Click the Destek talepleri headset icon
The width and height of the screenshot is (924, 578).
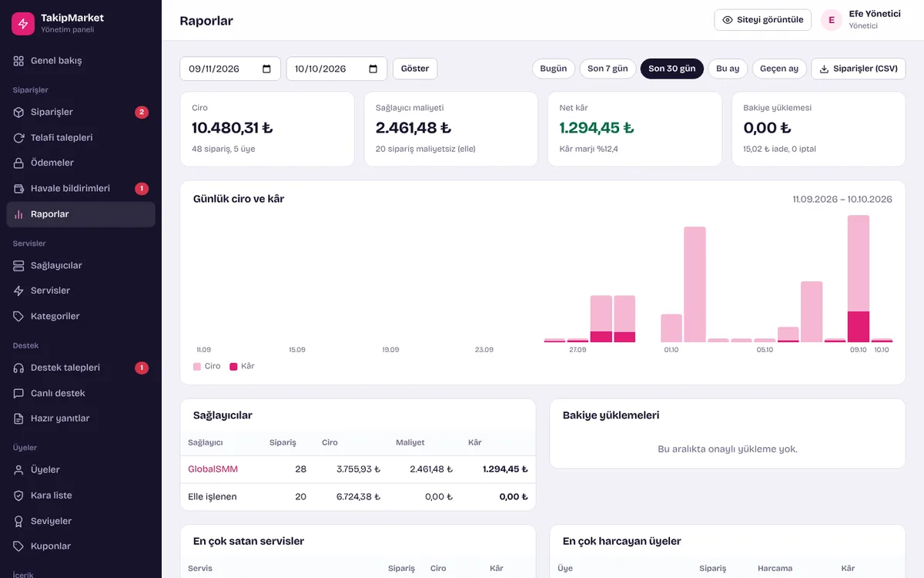[19, 368]
